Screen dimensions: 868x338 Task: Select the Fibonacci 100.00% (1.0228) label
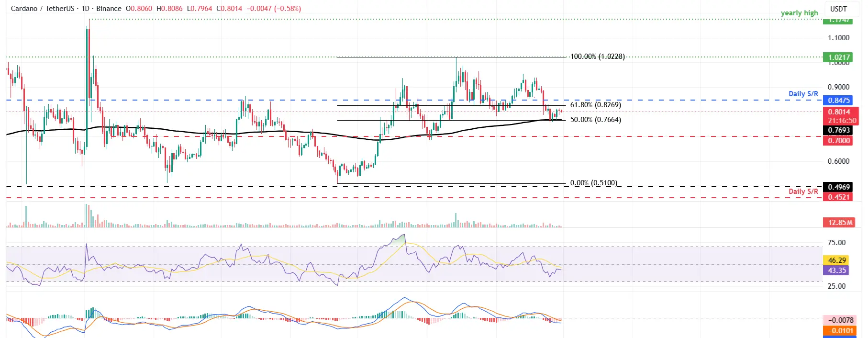click(597, 56)
